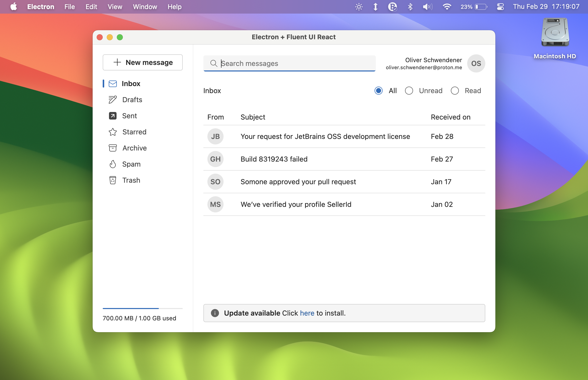Open the Archive box icon

click(113, 148)
